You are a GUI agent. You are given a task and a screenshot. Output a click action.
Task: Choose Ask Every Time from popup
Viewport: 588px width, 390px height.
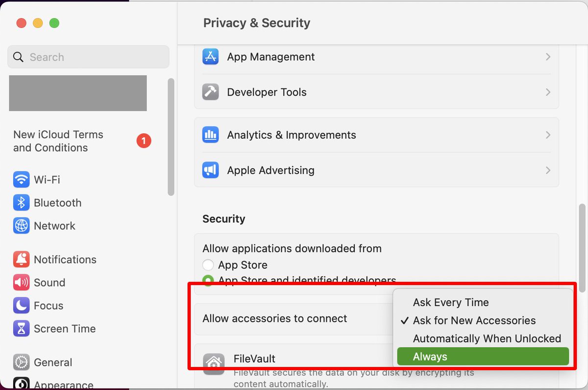(x=483, y=302)
